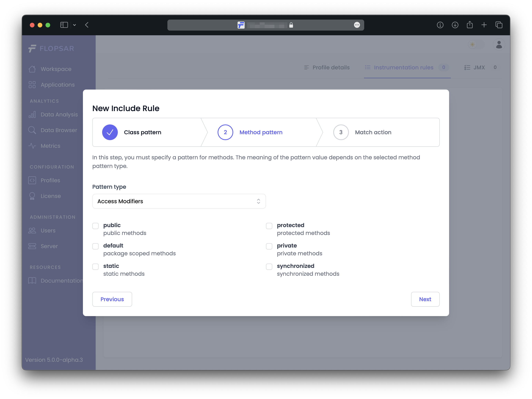Viewport: 532px width, 399px height.
Task: Open the JMX tab
Action: coord(479,68)
